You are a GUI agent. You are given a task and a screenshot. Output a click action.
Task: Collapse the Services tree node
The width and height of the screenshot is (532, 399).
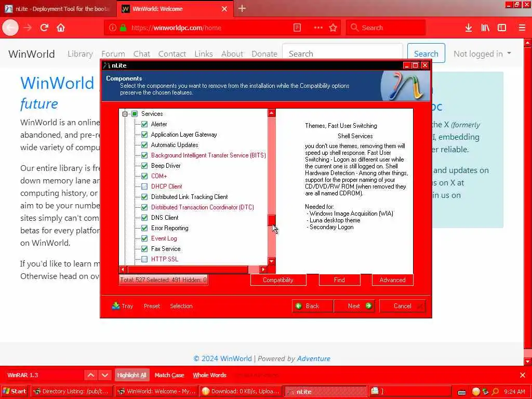pos(125,114)
